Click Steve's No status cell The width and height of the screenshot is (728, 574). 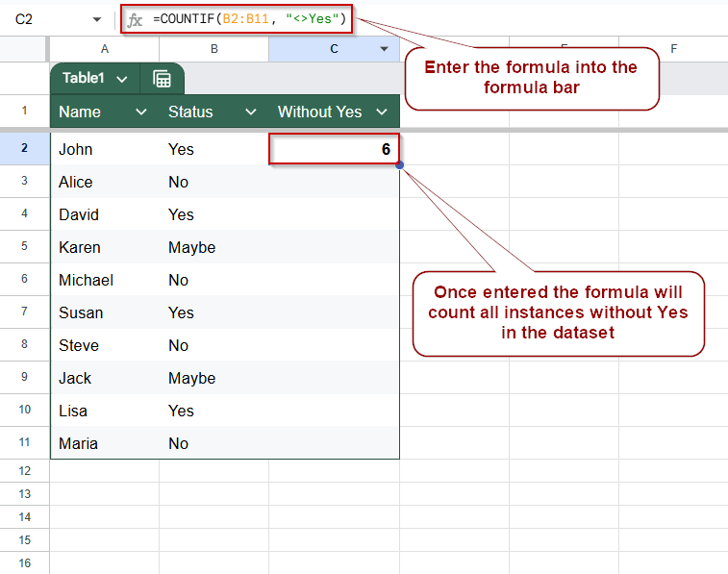214,345
